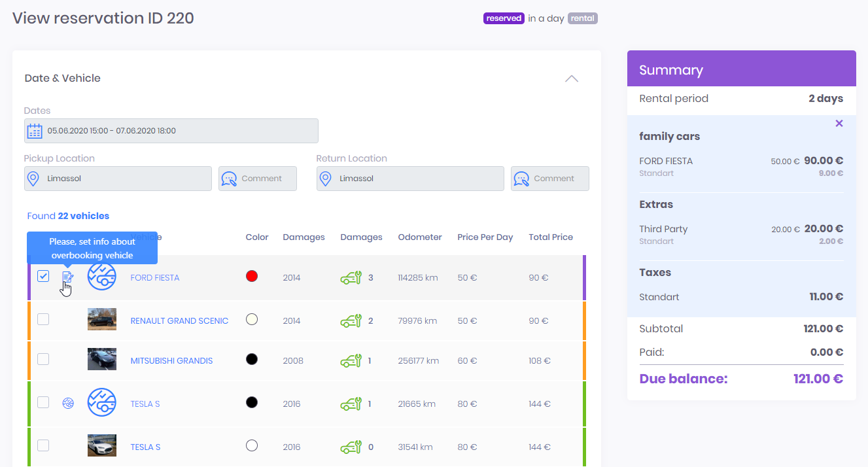Uncheck the Ford Fiesta checkbox

[43, 276]
